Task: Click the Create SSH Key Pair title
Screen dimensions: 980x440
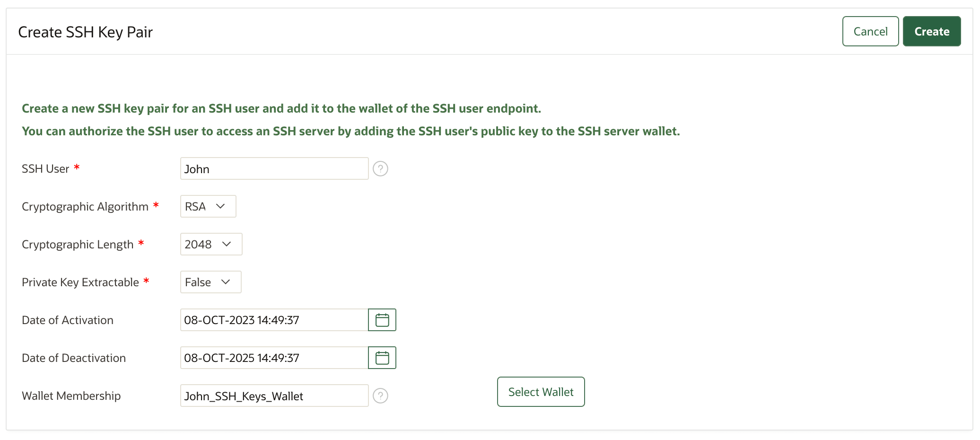Action: coord(86,32)
